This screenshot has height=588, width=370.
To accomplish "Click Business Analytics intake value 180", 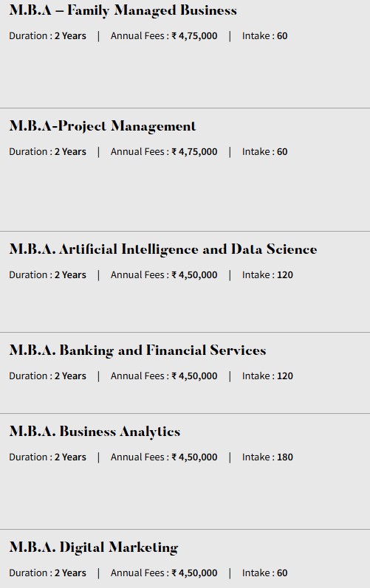I will pyautogui.click(x=285, y=457).
